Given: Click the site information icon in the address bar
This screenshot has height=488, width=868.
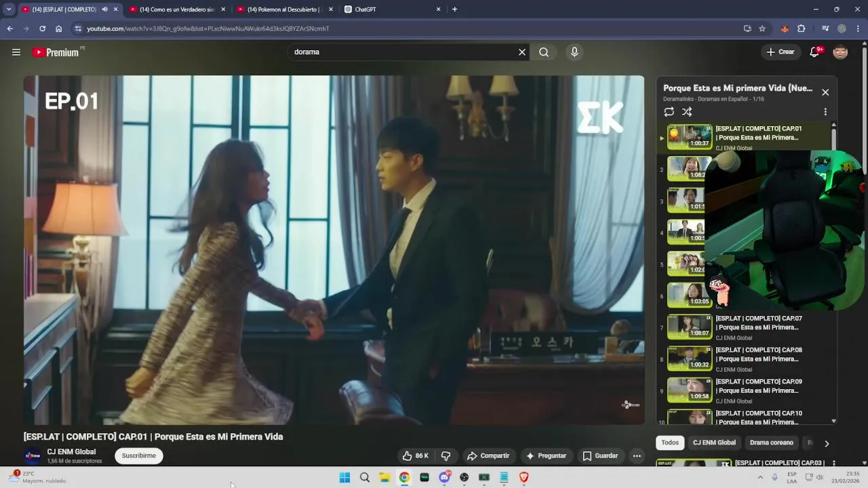Looking at the screenshot, I should click(78, 28).
